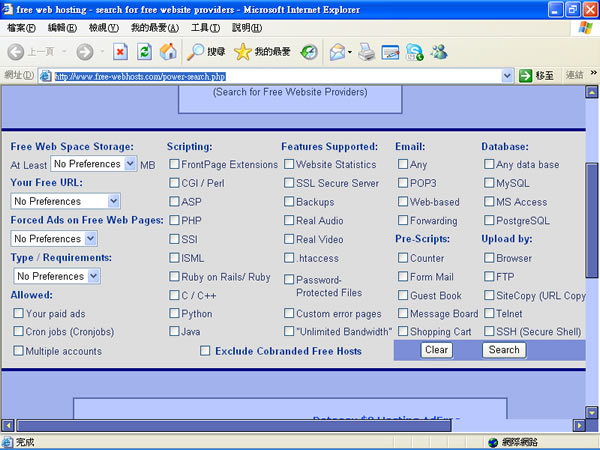This screenshot has height=450, width=600.
Task: Print the page using the printer icon
Action: tap(367, 51)
